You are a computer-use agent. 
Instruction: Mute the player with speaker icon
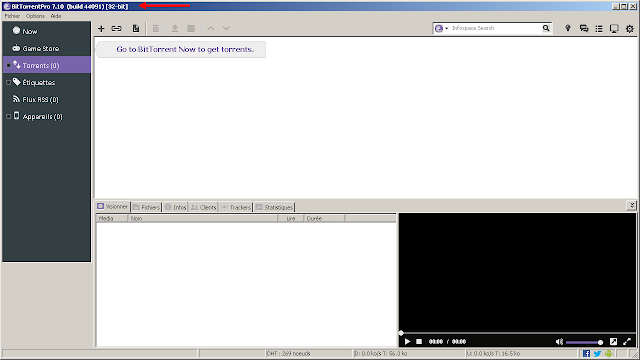[559, 342]
